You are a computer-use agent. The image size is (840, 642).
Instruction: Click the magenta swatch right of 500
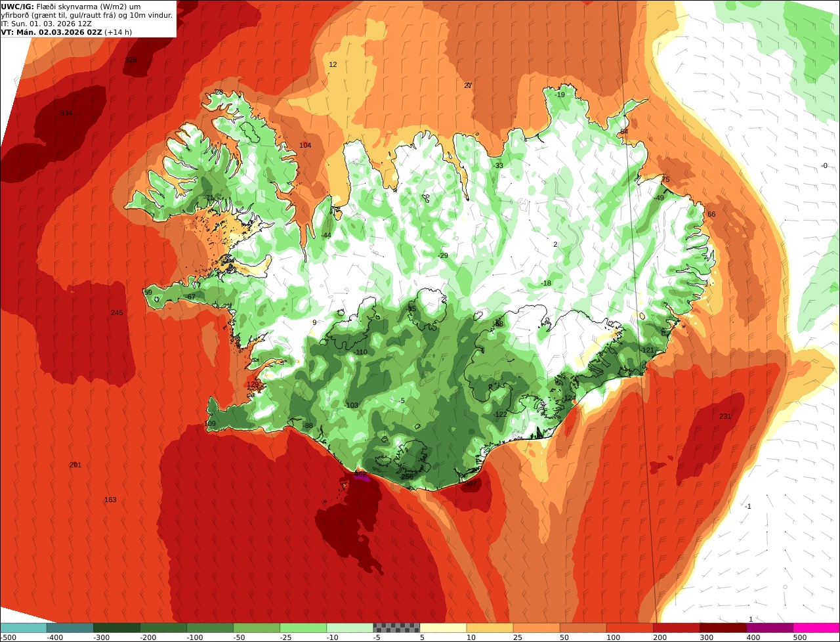[816, 628]
